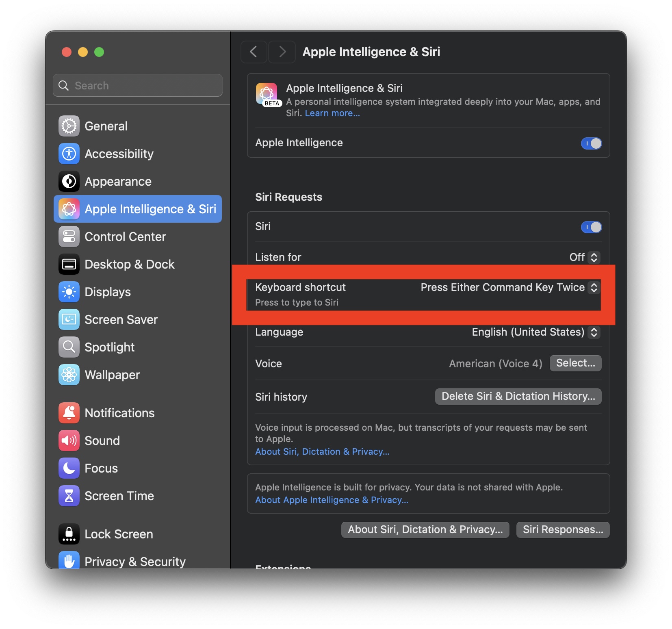Click the General gear icon in sidebar

(69, 126)
